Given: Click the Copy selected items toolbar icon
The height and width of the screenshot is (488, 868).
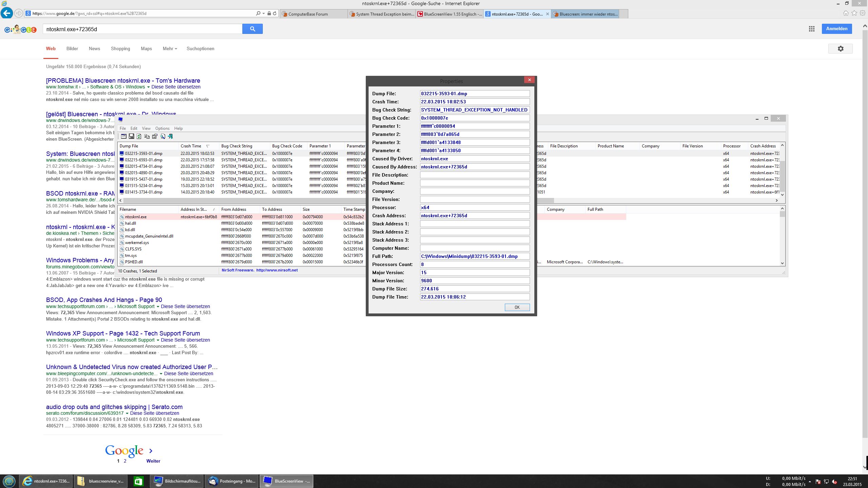Looking at the screenshot, I should point(147,136).
